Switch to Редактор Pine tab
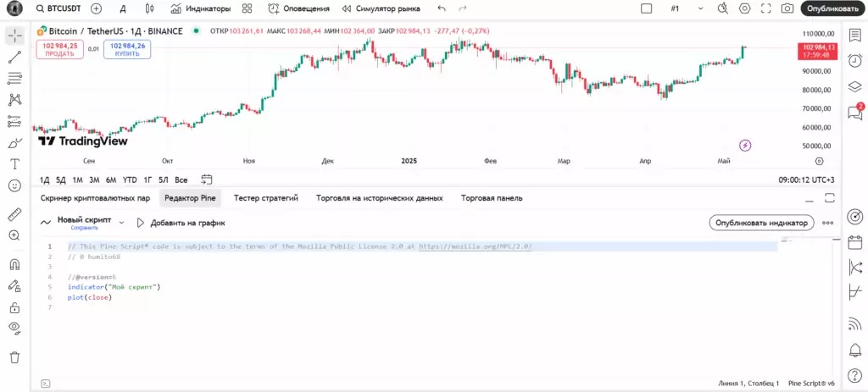 (x=190, y=198)
